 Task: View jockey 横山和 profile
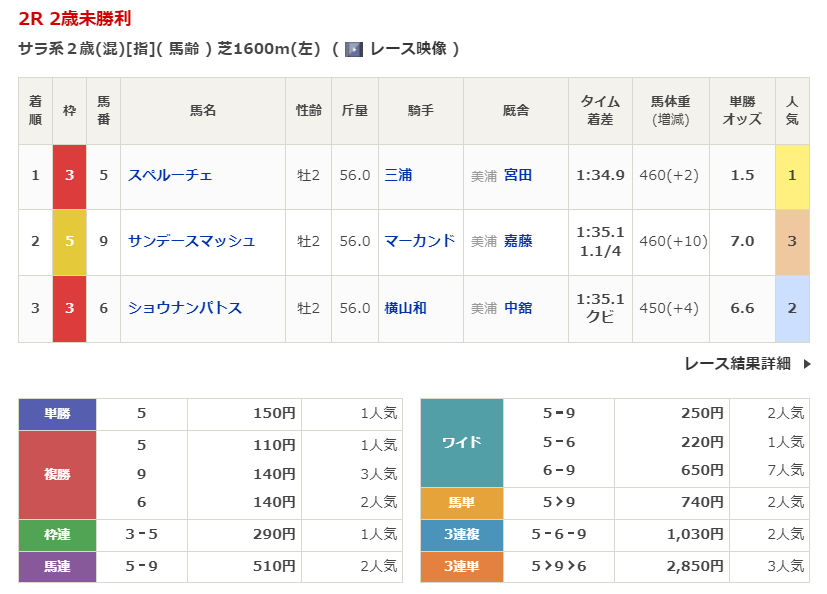(x=405, y=308)
